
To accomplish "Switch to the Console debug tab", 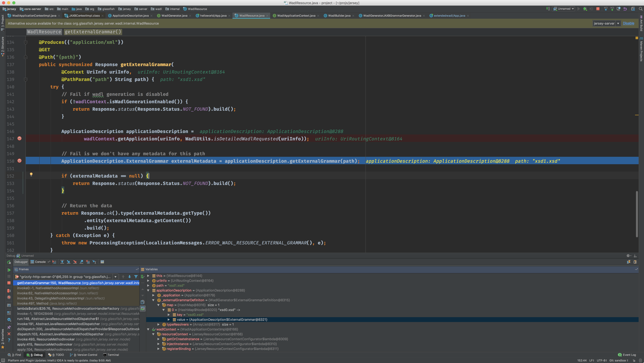I will [40, 262].
